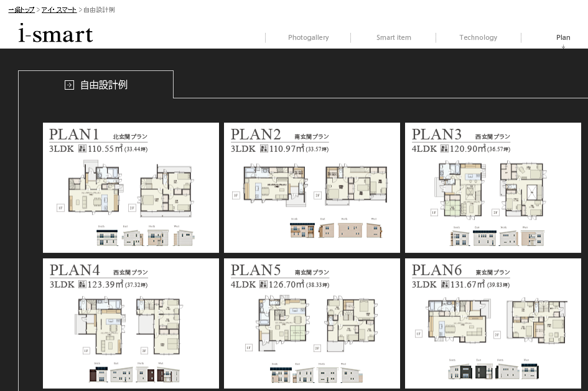This screenshot has height=391, width=588.
Task: Open the アイ・スマート breadcrumb link
Action: click(x=59, y=10)
